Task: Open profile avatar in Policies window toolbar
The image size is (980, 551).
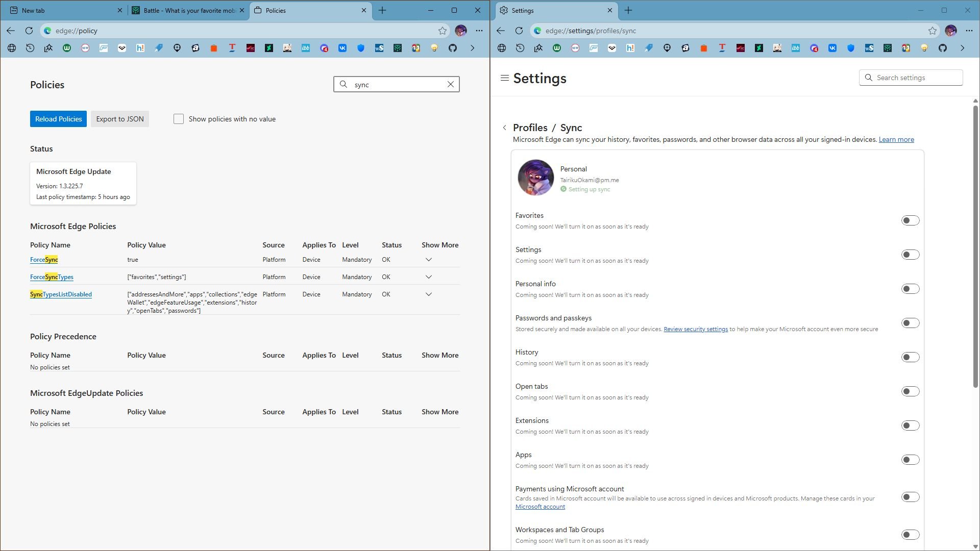Action: click(461, 31)
